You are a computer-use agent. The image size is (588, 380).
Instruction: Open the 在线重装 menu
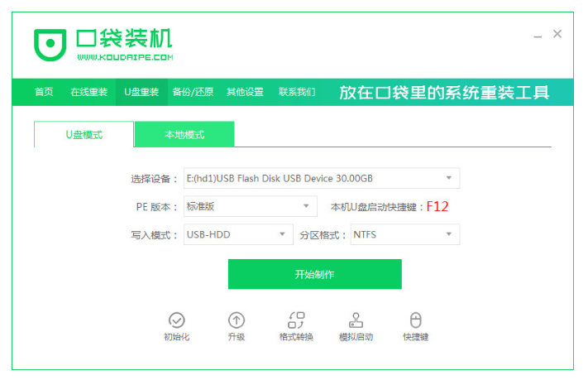coord(88,92)
